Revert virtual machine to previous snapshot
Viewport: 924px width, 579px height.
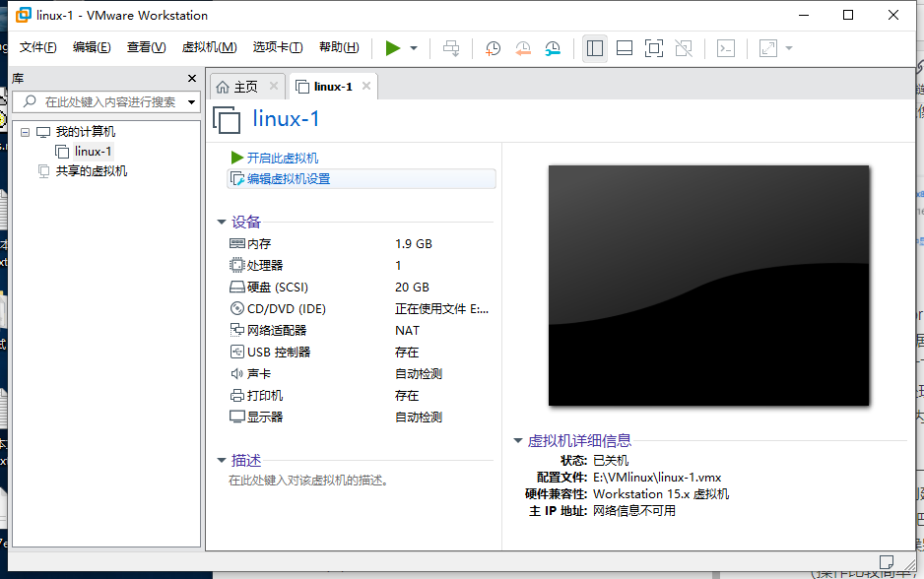click(523, 48)
